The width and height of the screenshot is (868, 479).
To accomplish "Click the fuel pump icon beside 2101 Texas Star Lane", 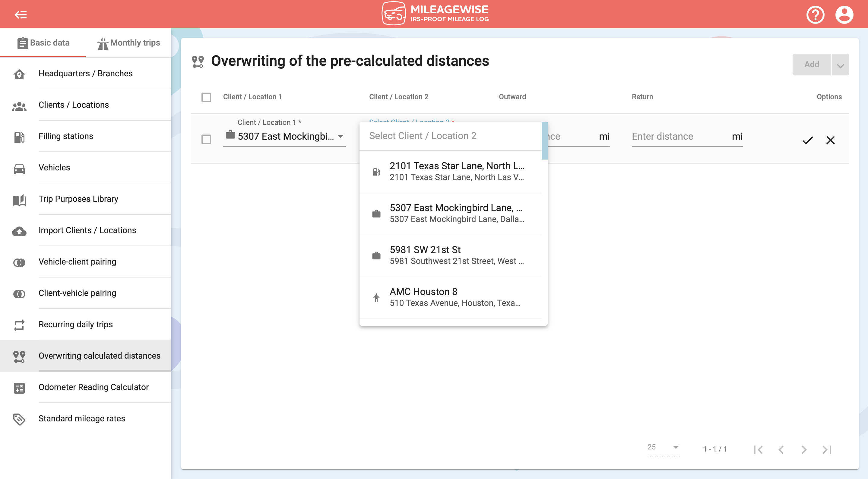I will [x=376, y=172].
